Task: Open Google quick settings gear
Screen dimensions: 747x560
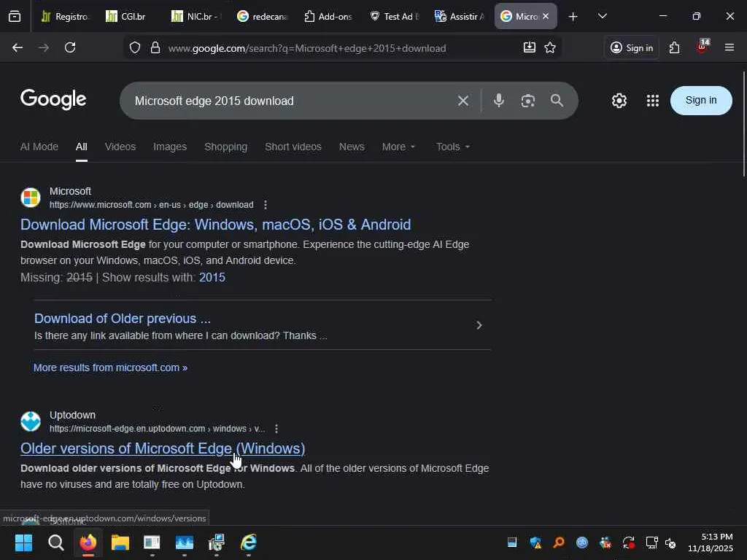Action: pyautogui.click(x=619, y=101)
